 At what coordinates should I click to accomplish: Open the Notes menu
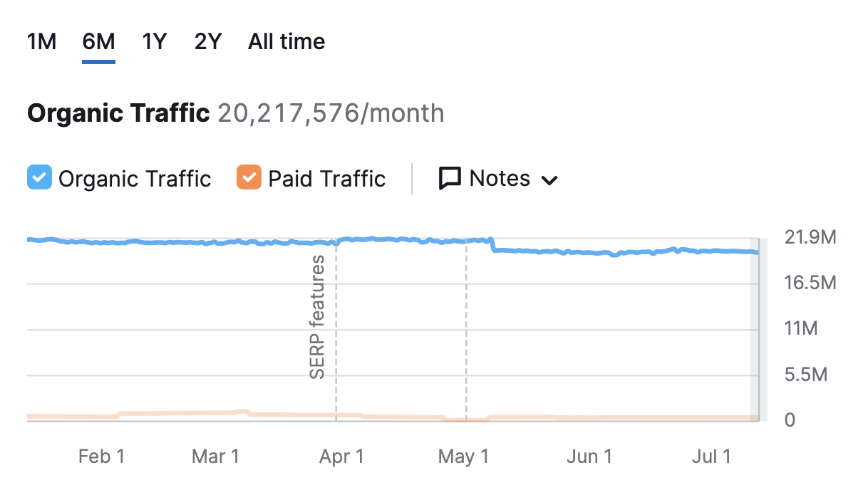pyautogui.click(x=499, y=179)
